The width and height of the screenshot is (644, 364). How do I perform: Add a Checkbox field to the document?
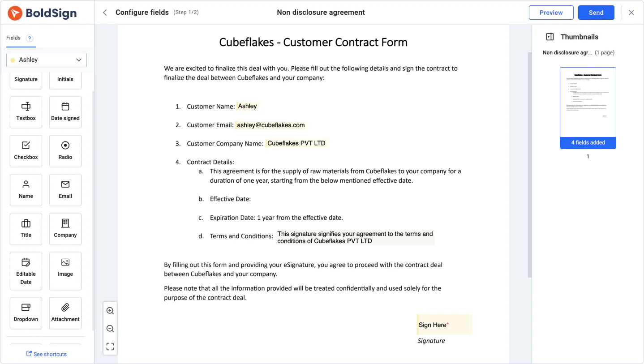(26, 151)
